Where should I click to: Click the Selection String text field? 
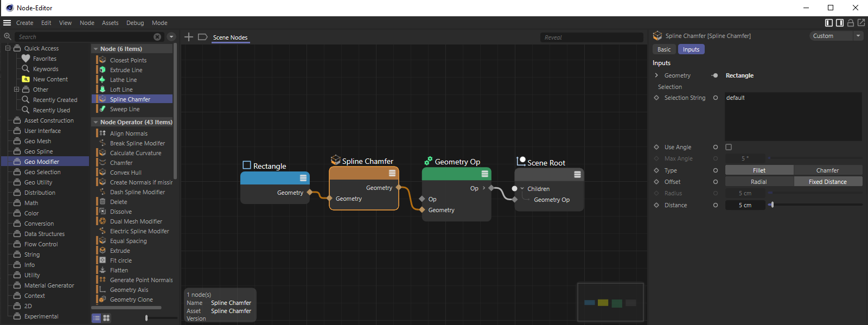[793, 117]
